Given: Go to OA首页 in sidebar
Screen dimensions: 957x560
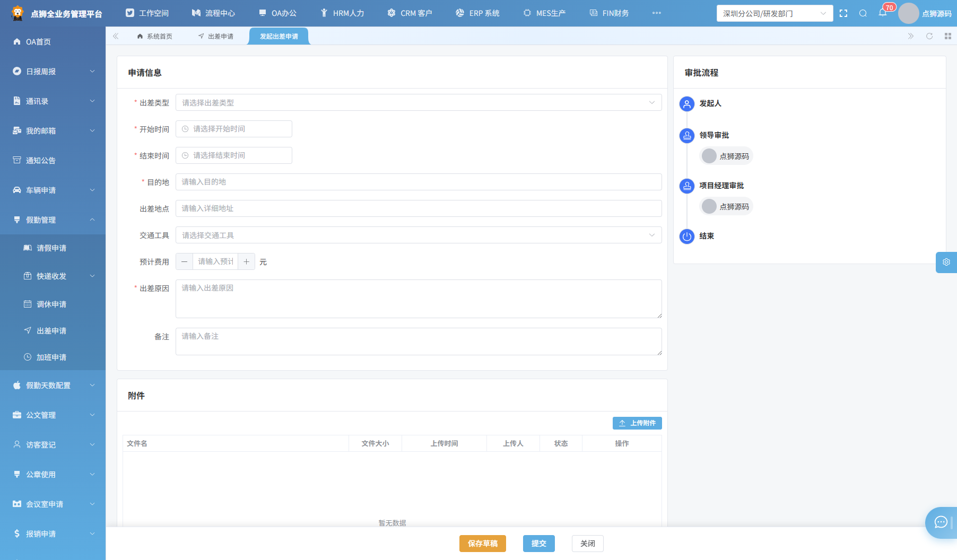Looking at the screenshot, I should point(53,42).
